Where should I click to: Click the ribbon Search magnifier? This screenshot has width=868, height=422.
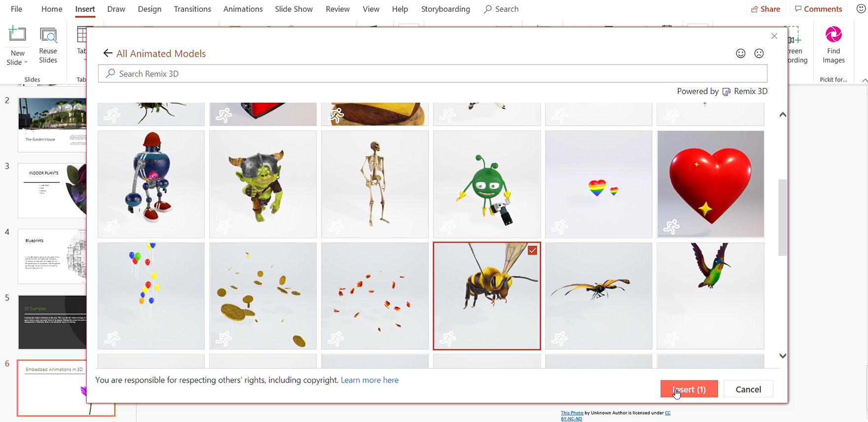[x=488, y=9]
